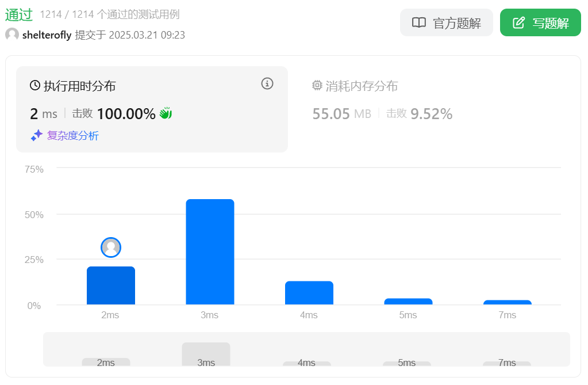The image size is (588, 385).
Task: Click the clock icon beside 执行用时分布
Action: point(35,86)
